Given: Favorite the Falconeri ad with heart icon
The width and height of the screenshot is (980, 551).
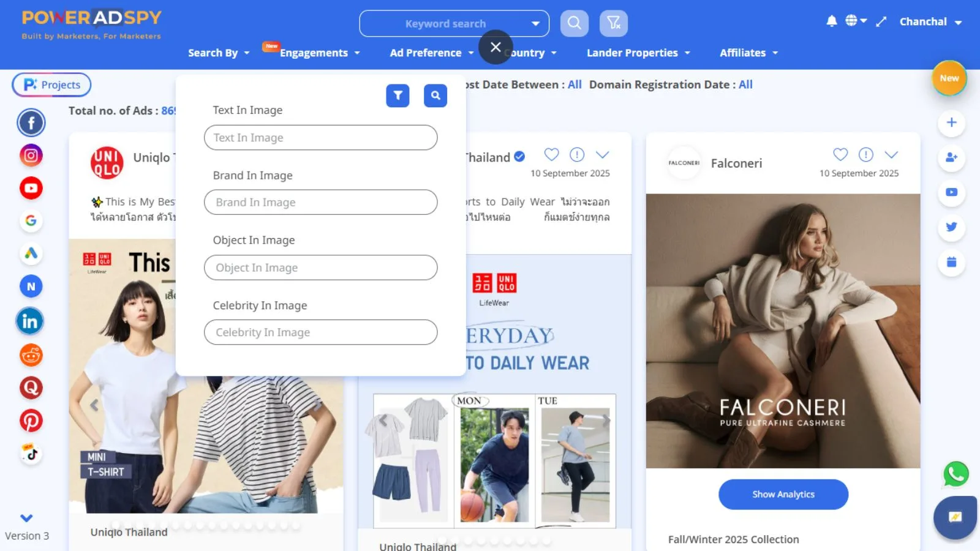Looking at the screenshot, I should pyautogui.click(x=840, y=154).
